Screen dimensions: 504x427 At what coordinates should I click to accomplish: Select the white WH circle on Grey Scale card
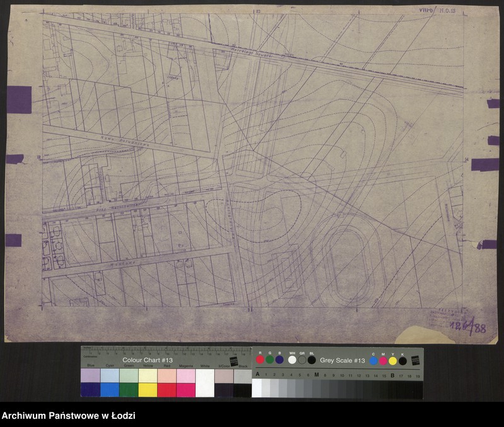(292, 360)
